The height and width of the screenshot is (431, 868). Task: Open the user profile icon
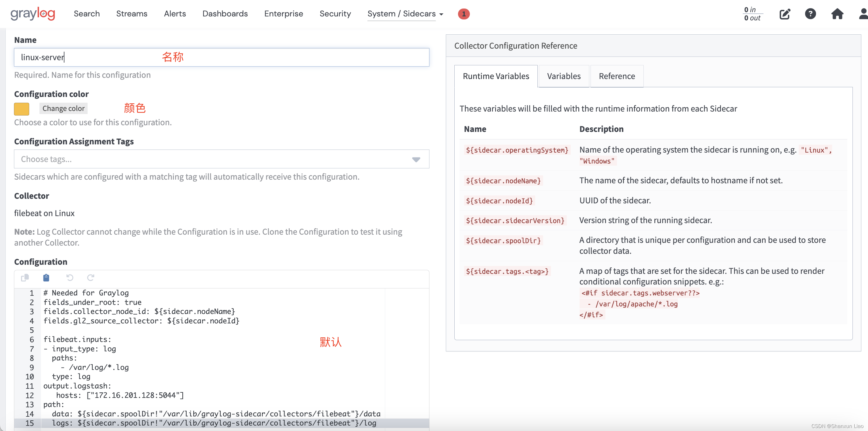(x=863, y=14)
